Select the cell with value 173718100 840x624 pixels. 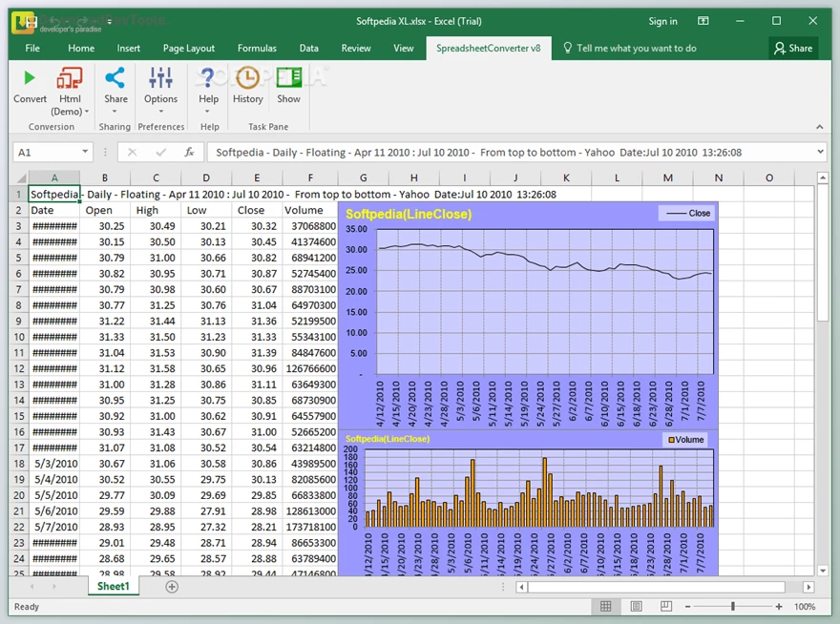point(311,527)
